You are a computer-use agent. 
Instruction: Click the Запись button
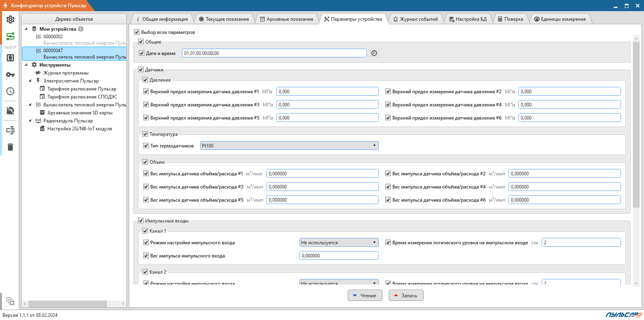[406, 295]
